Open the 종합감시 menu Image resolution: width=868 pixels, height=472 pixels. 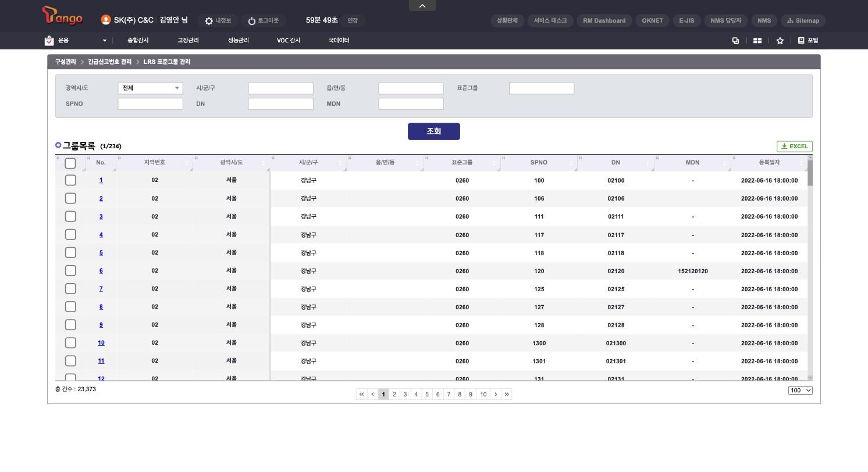coord(138,40)
